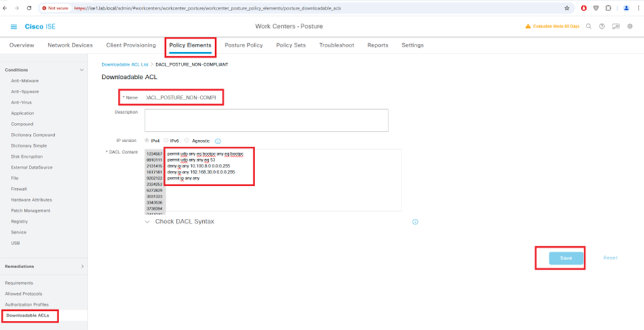This screenshot has width=644, height=330.
Task: Select the IPv4 radio button
Action: pyautogui.click(x=147, y=141)
